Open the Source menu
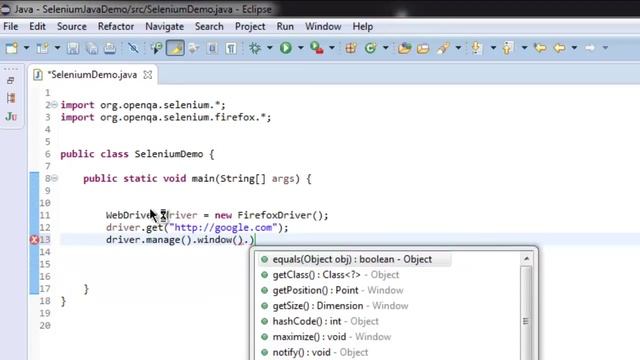Image resolution: width=640 pixels, height=360 pixels. 72,27
